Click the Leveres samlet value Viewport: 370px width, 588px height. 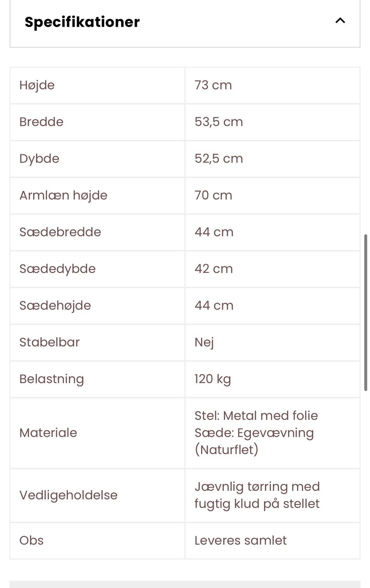[240, 541]
